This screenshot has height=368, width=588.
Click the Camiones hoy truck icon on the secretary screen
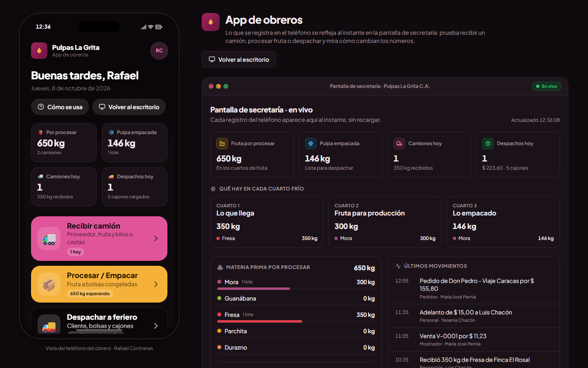click(399, 144)
